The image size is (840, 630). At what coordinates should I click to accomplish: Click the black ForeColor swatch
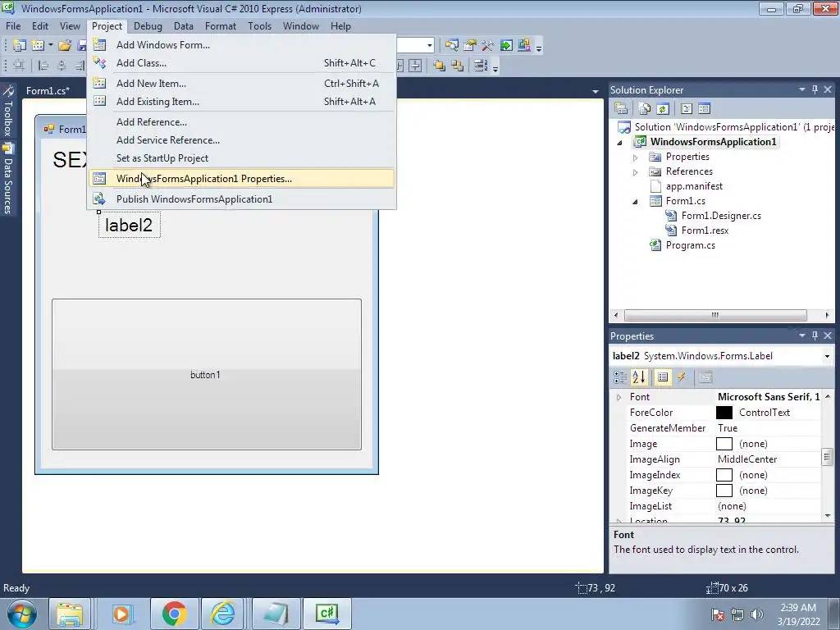(724, 413)
